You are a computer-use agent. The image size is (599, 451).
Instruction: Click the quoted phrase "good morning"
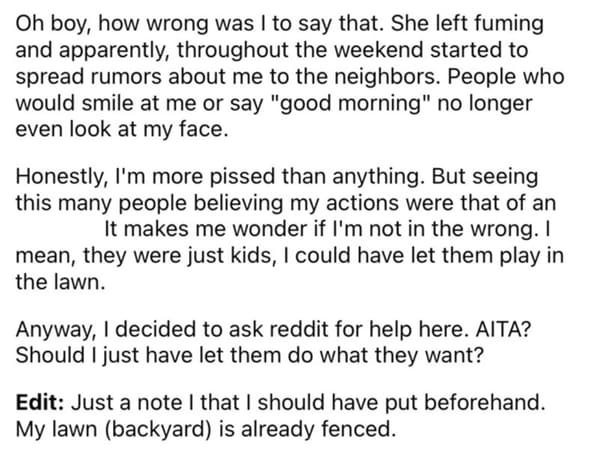coord(351,103)
